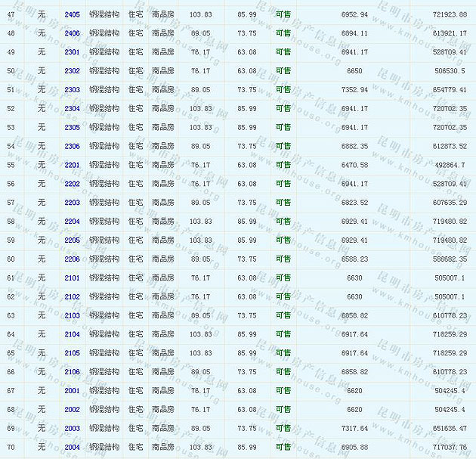The height and width of the screenshot is (459, 476).
Task: Open unit 2003 link
Action: pos(72,429)
